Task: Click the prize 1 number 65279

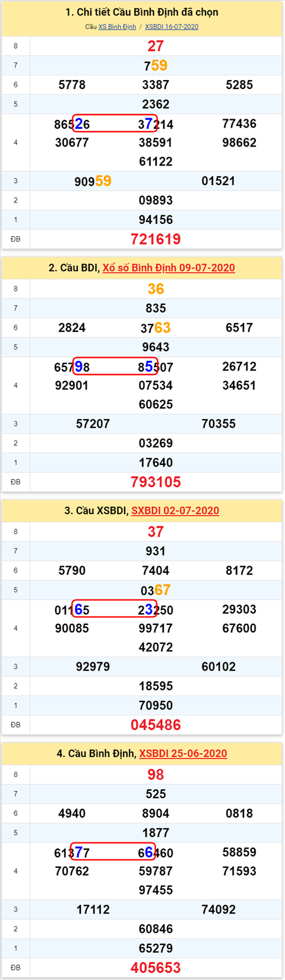Action: coord(156,948)
